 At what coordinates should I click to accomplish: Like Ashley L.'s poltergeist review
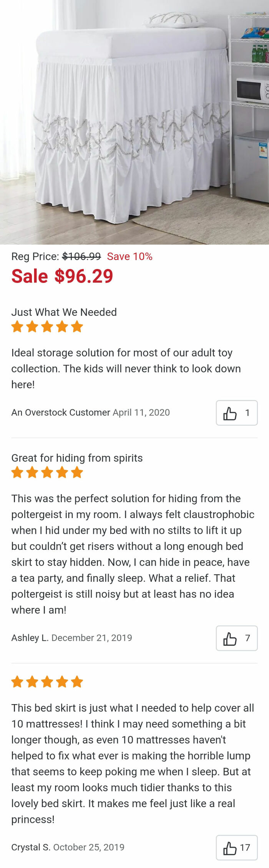coord(237,638)
